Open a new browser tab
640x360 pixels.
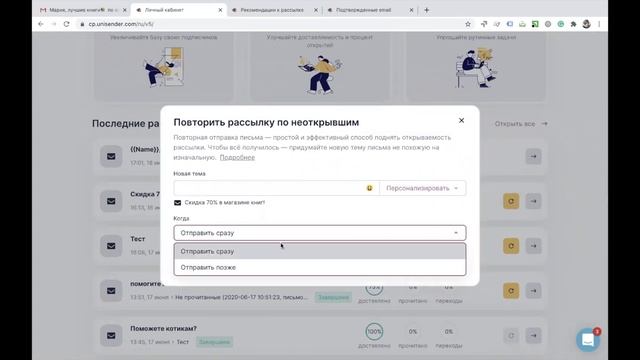[427, 10]
